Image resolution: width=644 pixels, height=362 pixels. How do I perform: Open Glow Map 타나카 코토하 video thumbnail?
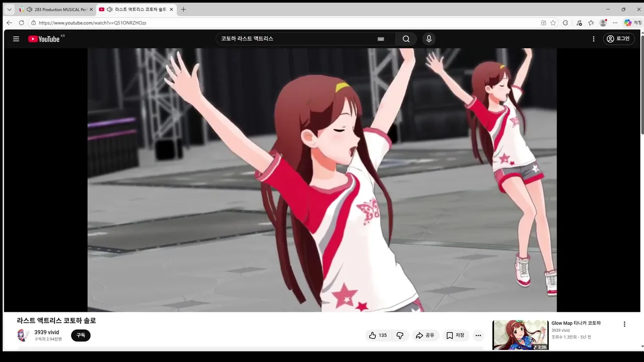tap(520, 335)
